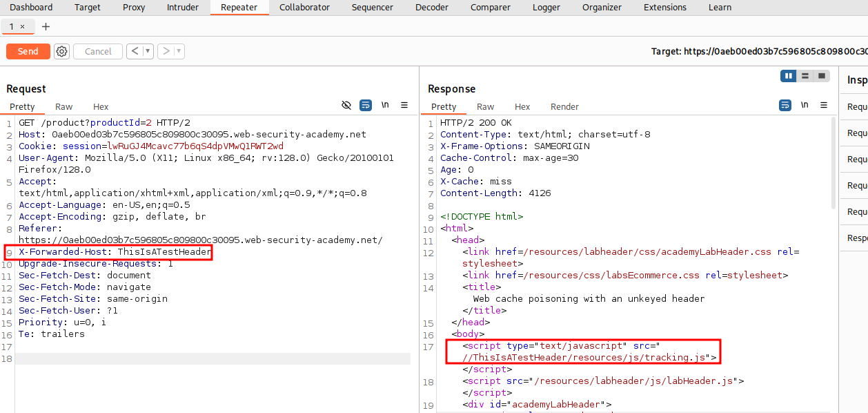Show the Response in Pretty view

click(x=444, y=106)
